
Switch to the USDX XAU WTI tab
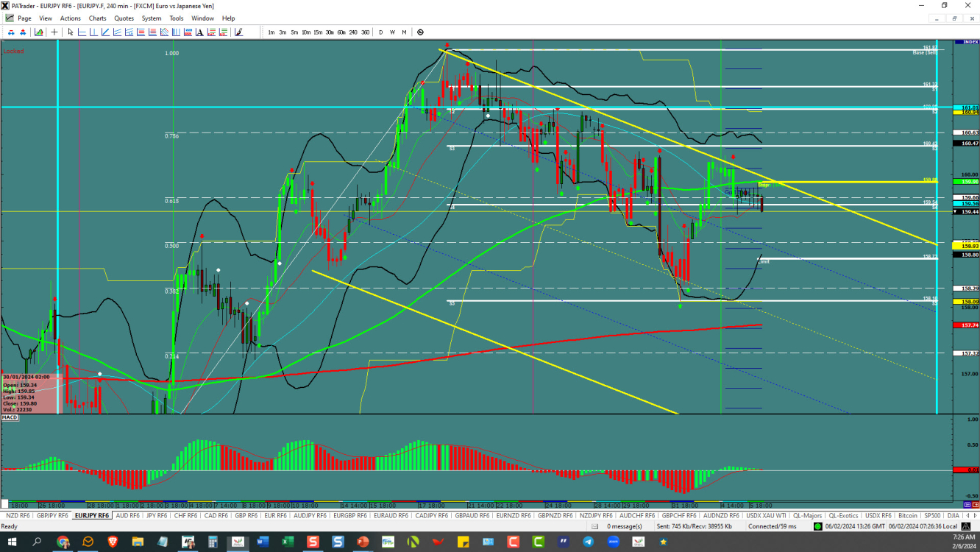(766, 515)
